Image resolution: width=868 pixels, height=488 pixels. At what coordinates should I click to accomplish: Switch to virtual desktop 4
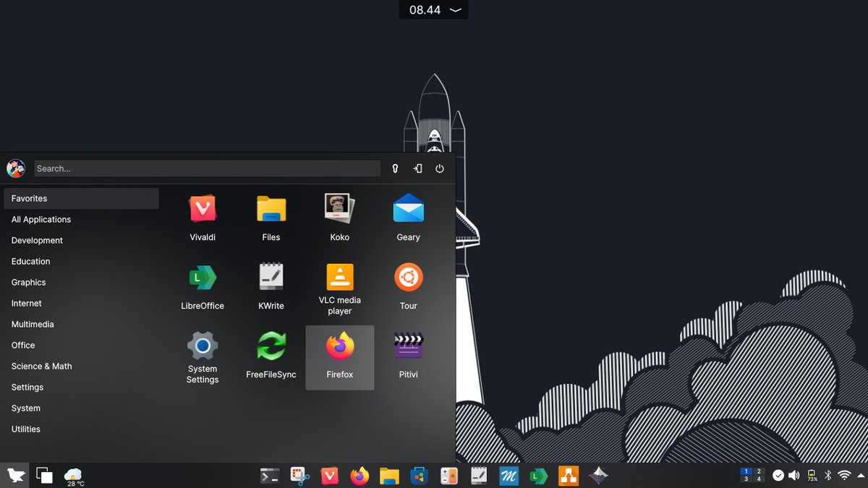click(x=759, y=479)
